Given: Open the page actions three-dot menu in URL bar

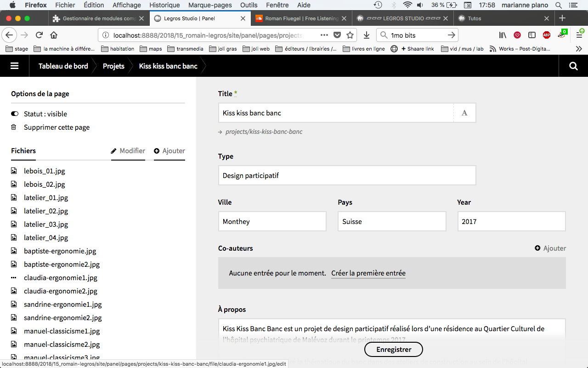Looking at the screenshot, I should (x=324, y=35).
